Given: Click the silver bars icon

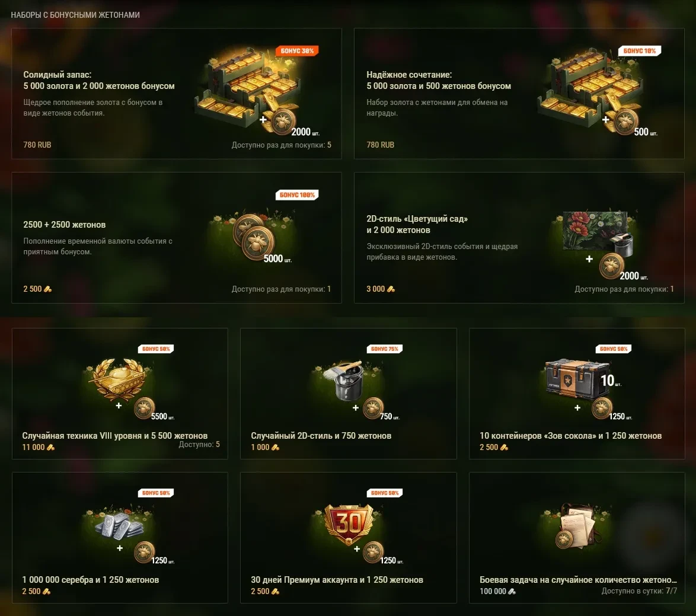Looking at the screenshot, I should [119, 525].
